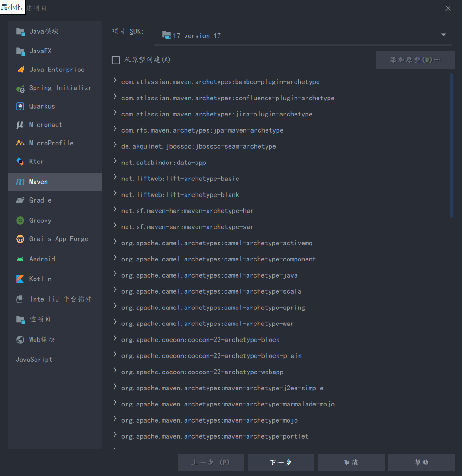Select camel-archetype-scala entry
The width and height of the screenshot is (462, 476).
(211, 291)
